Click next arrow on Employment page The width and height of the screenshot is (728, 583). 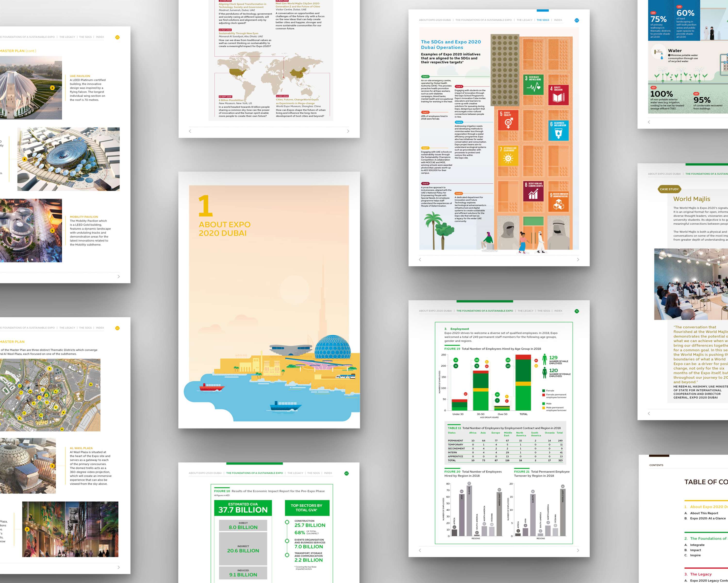(x=578, y=550)
